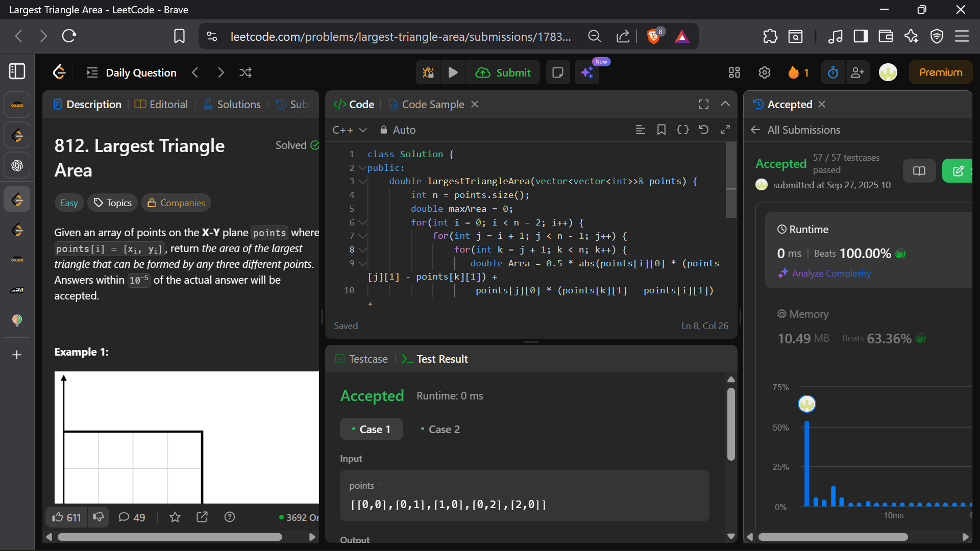Collapse the Code panel with chevron up
Image resolution: width=980 pixels, height=551 pixels.
725,104
